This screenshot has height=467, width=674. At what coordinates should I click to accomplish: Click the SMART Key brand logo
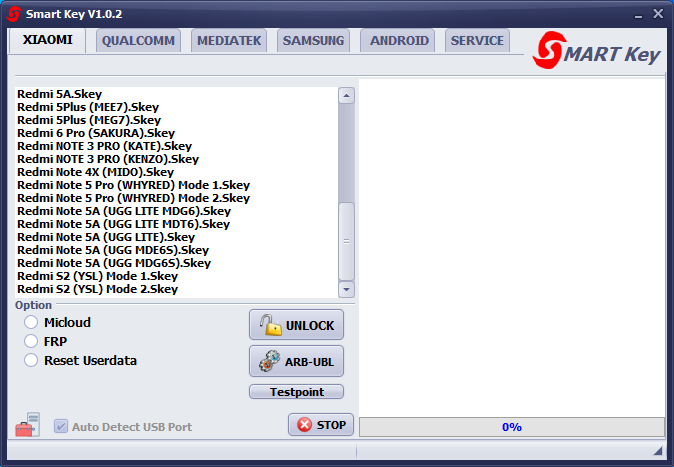[597, 51]
